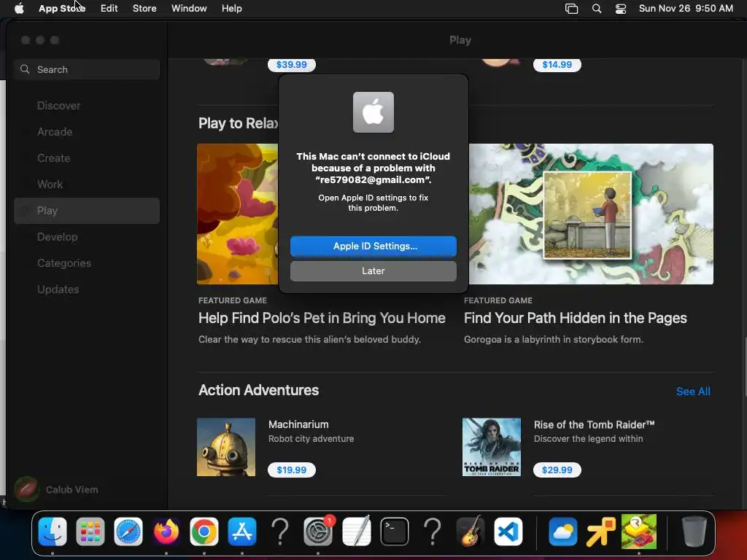Launch Firefox from the dock
Image resolution: width=747 pixels, height=560 pixels.
pos(166,532)
